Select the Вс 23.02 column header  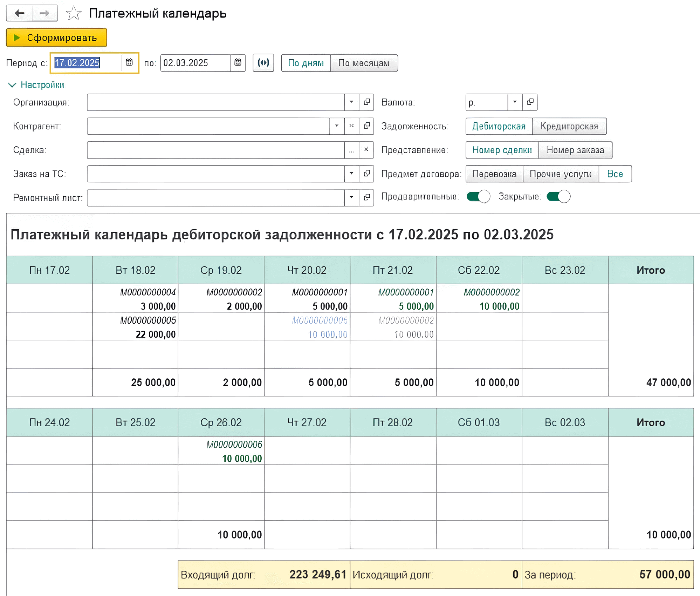(x=565, y=270)
